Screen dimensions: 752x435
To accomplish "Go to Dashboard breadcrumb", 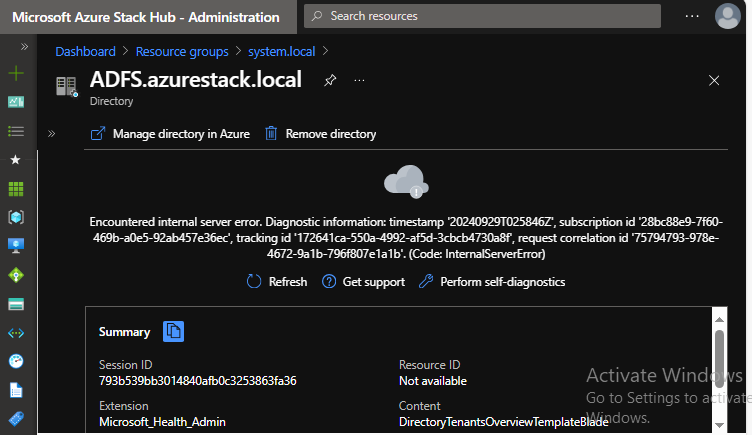I will coord(85,51).
